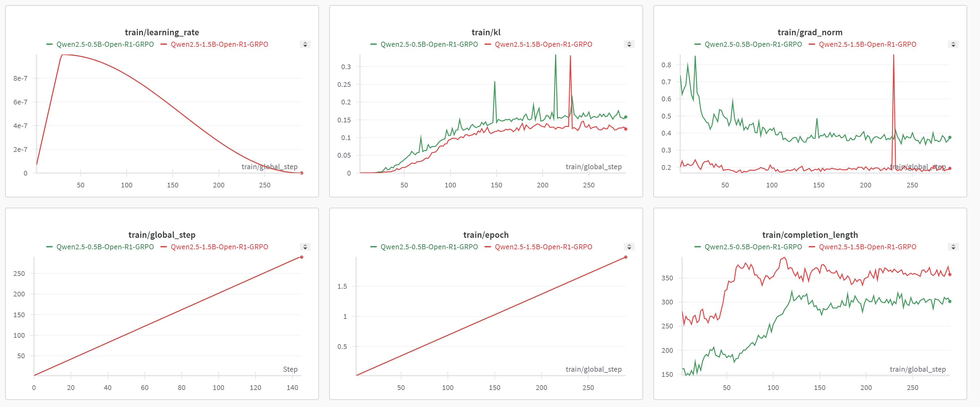This screenshot has width=980, height=407.
Task: Click Qwen2.5-1.5B legend in train/kl chart
Action: click(x=543, y=45)
